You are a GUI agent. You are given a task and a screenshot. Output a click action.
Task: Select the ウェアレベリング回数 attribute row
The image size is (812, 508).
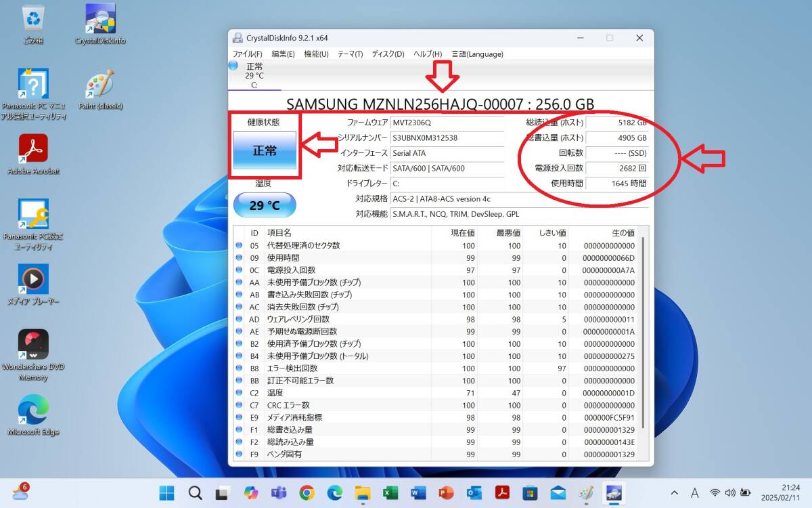point(436,319)
